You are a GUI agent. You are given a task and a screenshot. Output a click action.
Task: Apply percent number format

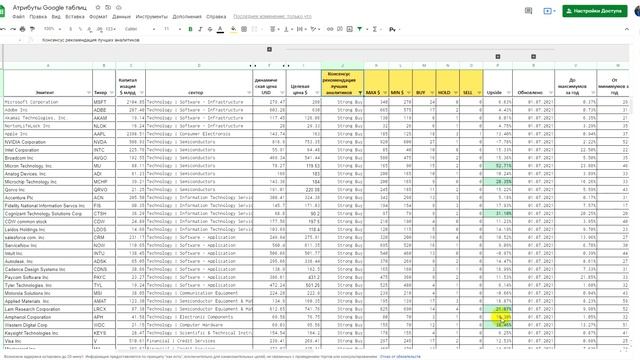coord(80,29)
